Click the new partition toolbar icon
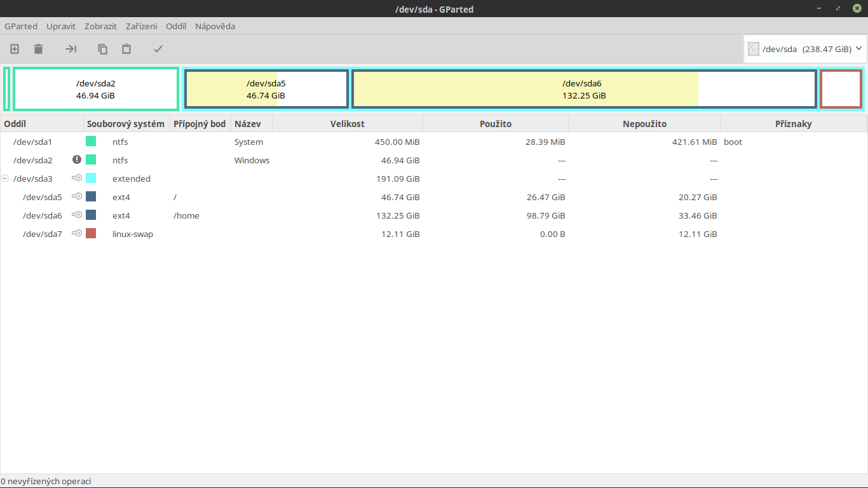 pyautogui.click(x=15, y=49)
